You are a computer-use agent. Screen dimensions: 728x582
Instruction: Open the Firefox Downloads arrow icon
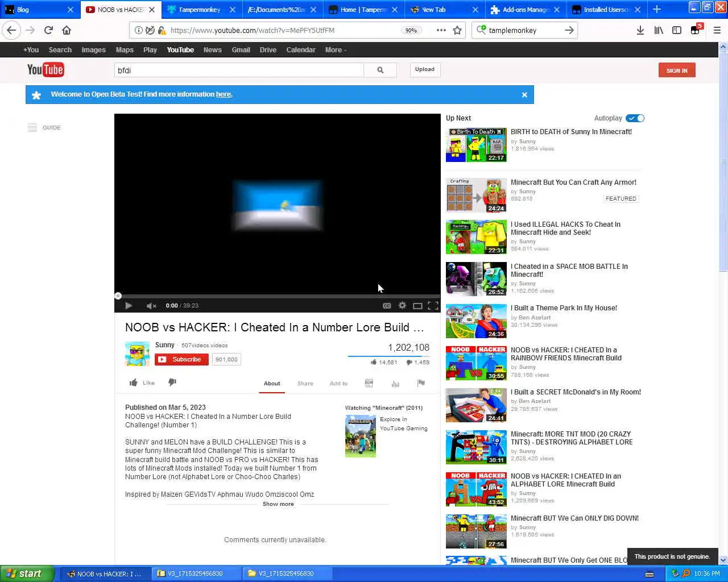pyautogui.click(x=640, y=30)
